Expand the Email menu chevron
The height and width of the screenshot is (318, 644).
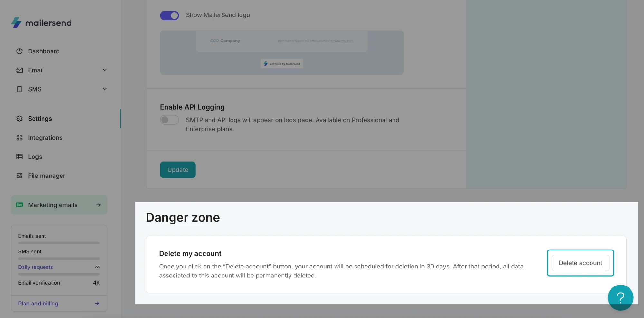point(105,70)
